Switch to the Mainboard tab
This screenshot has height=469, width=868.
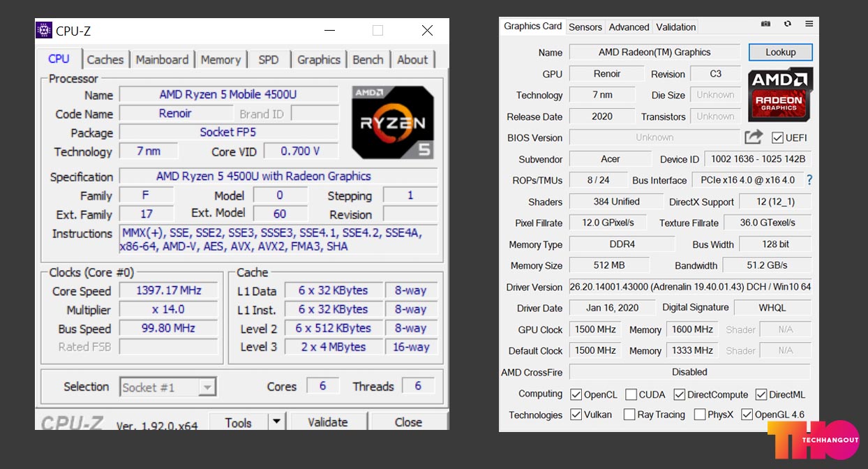click(162, 60)
